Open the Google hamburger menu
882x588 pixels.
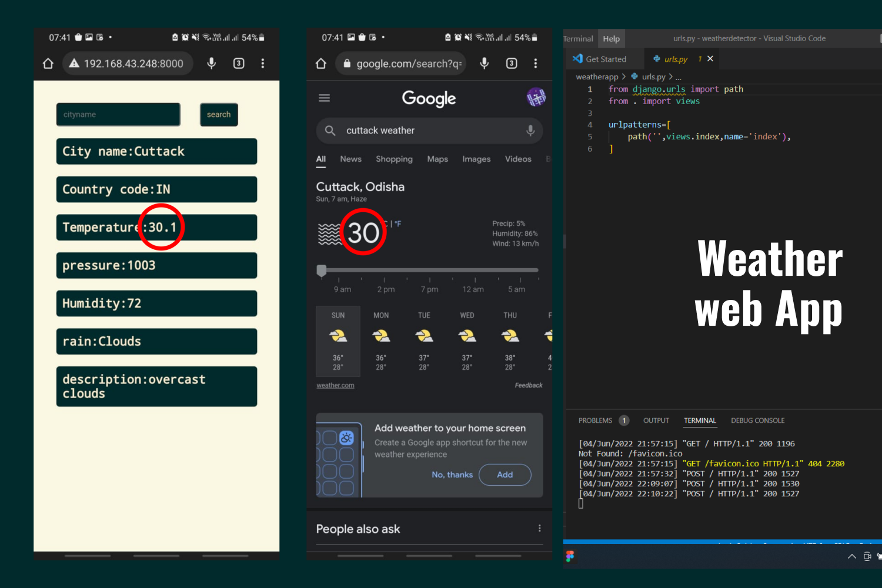[325, 98]
